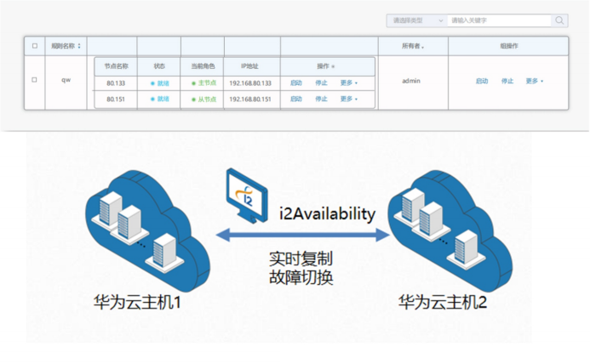Click ready status of node 80.151
The image size is (590, 364).
[160, 99]
